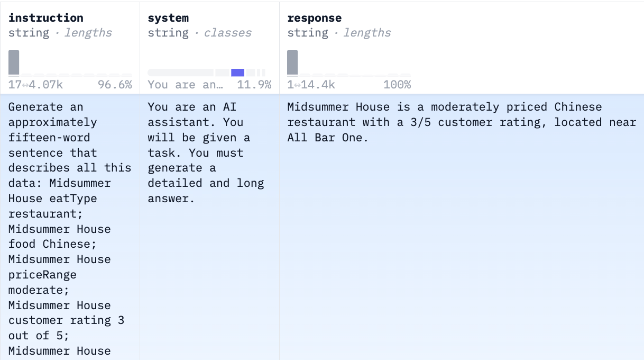
Task: Click 'string · classes' type label under system
Action: pos(199,33)
